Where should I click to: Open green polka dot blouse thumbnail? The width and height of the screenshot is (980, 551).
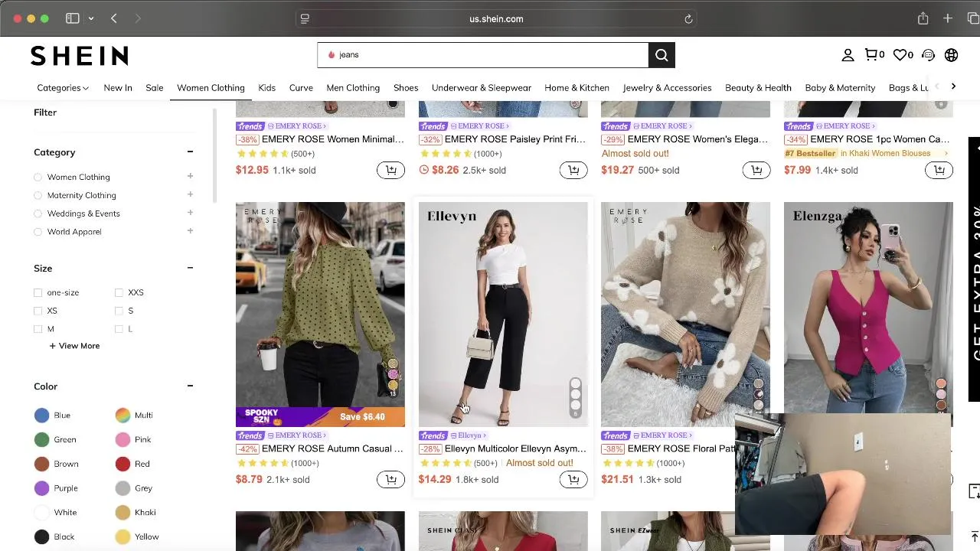click(x=320, y=314)
